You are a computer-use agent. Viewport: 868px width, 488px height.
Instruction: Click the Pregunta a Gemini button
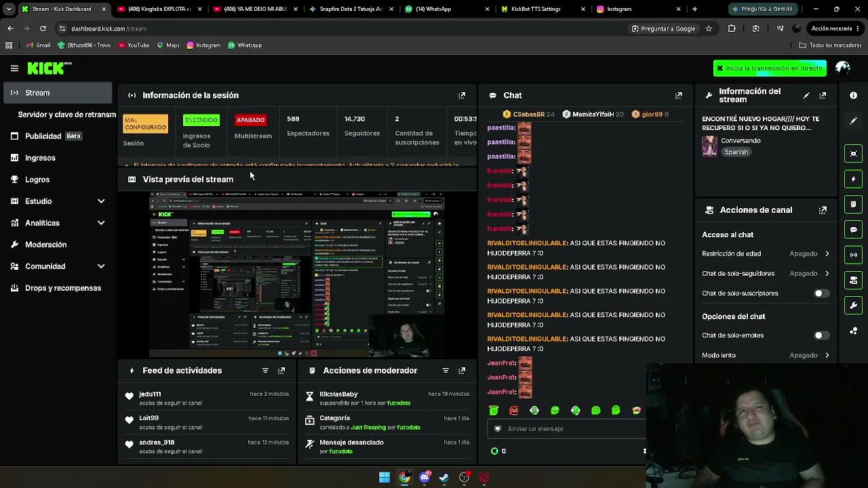(x=762, y=9)
